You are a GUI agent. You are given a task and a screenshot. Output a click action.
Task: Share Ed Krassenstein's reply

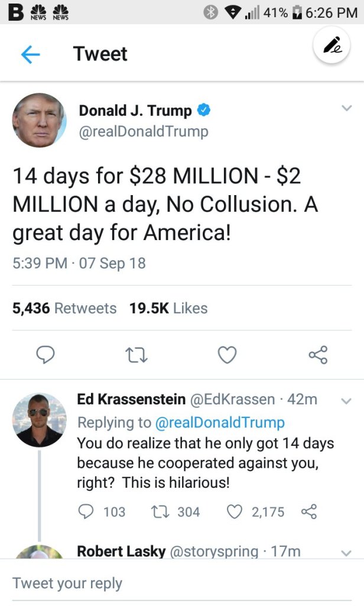coord(309,511)
